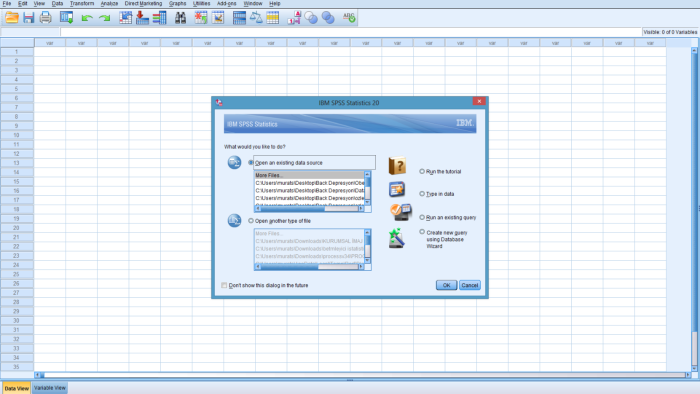Click the Type in data star icon
The width and height of the screenshot is (700, 394).
point(397,190)
